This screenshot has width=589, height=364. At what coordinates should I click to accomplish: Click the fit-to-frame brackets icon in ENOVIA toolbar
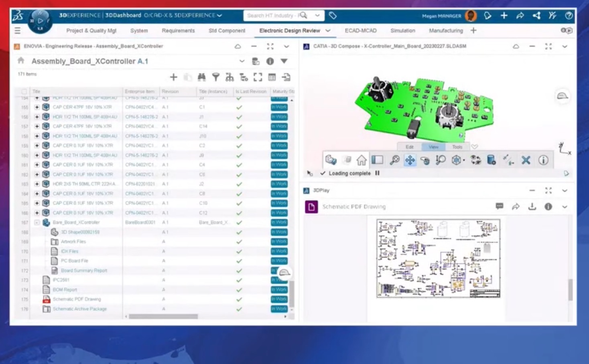coord(258,77)
